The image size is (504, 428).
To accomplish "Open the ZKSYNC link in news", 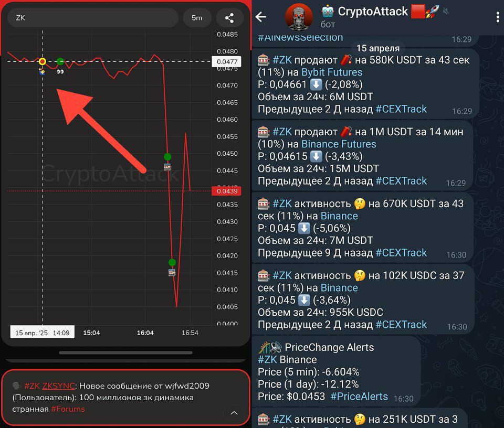I will point(58,386).
